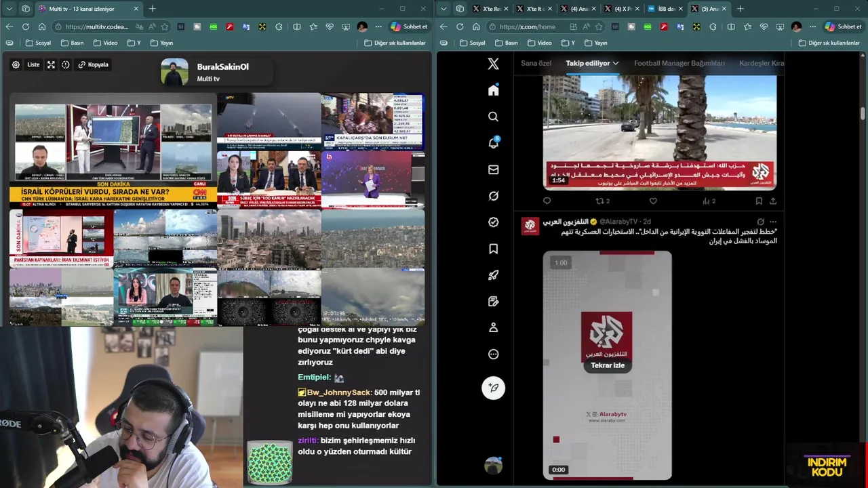This screenshot has height=488, width=868.
Task: Open Sosyal bookmarks folder in Multi tv window
Action: (x=38, y=43)
